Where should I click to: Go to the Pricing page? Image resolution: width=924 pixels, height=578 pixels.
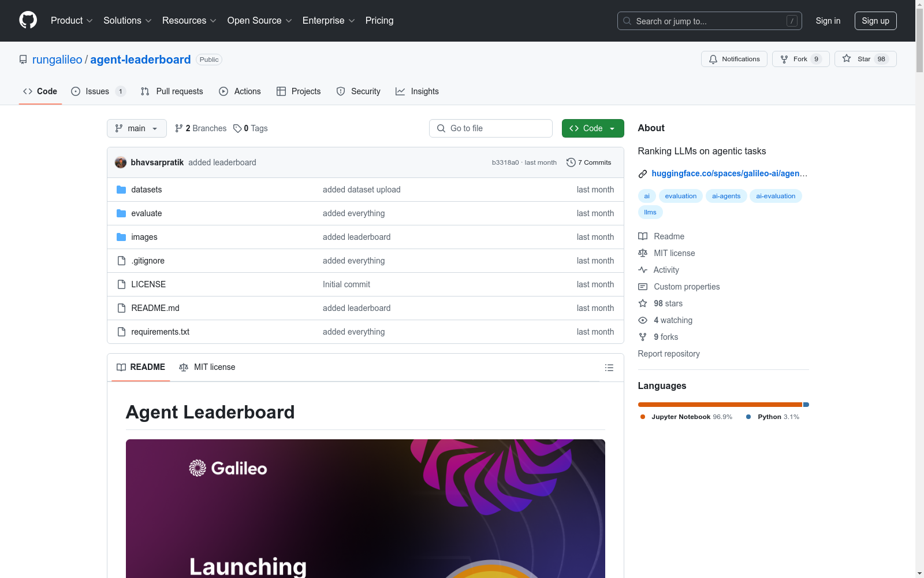coord(379,20)
